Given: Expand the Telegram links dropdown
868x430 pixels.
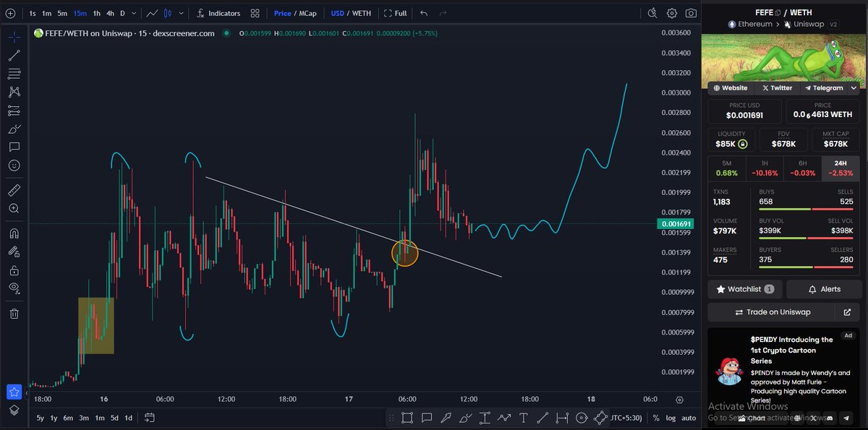Looking at the screenshot, I should point(855,87).
